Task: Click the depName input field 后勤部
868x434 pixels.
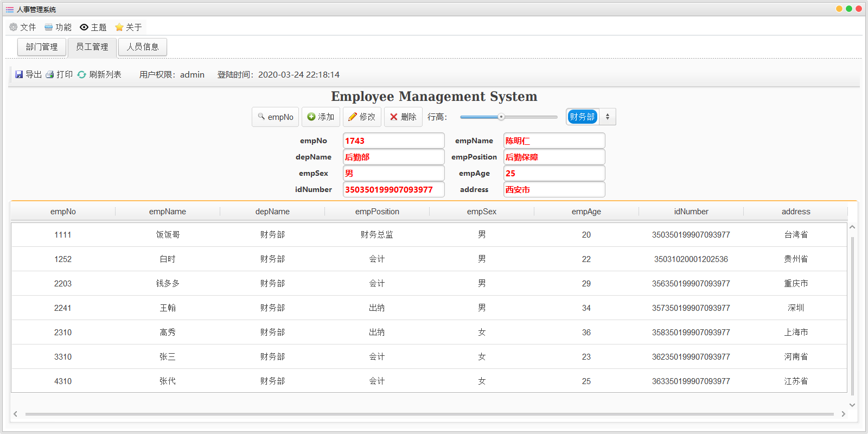Action: tap(394, 157)
